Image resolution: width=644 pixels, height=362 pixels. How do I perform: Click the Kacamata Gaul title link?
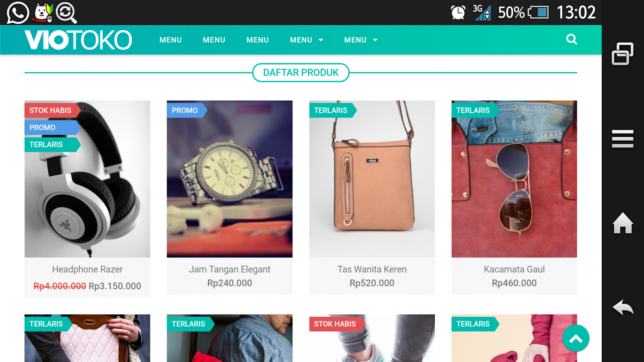tap(514, 269)
